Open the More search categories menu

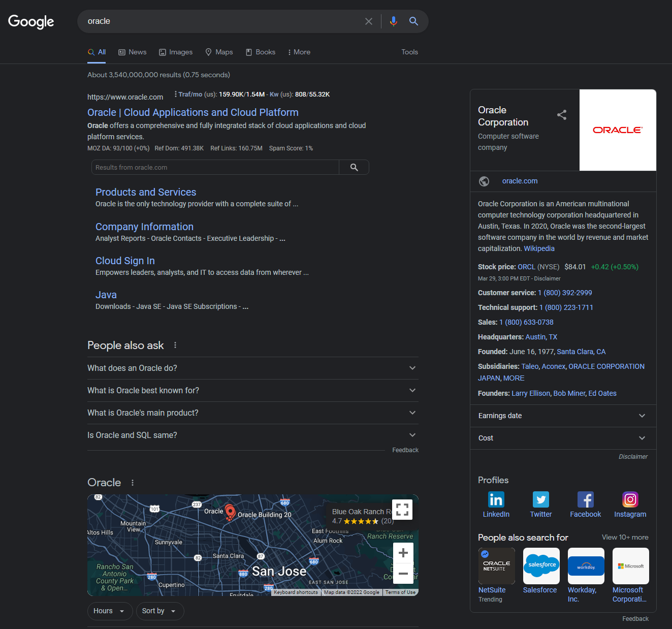click(x=299, y=52)
